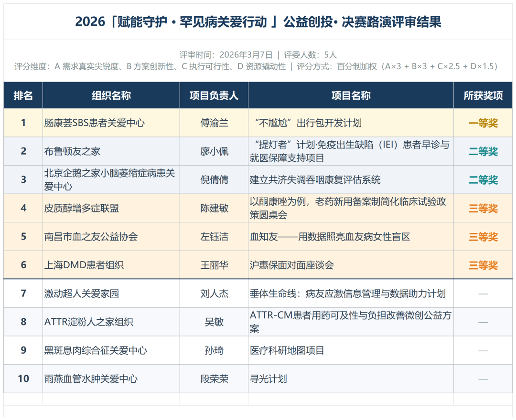Screen dimensions: 516x420
Task: Click the ATTR淀粉人之家组织 cell
Action: [x=88, y=322]
